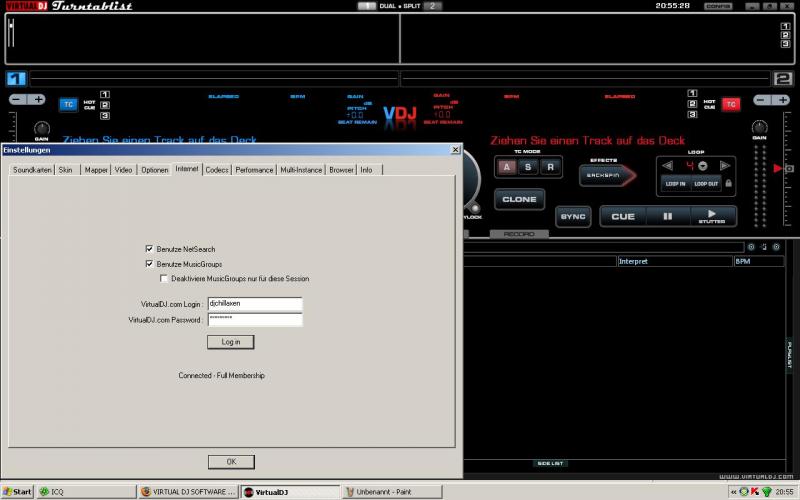
Task: Open the Optionen tab
Action: [155, 170]
